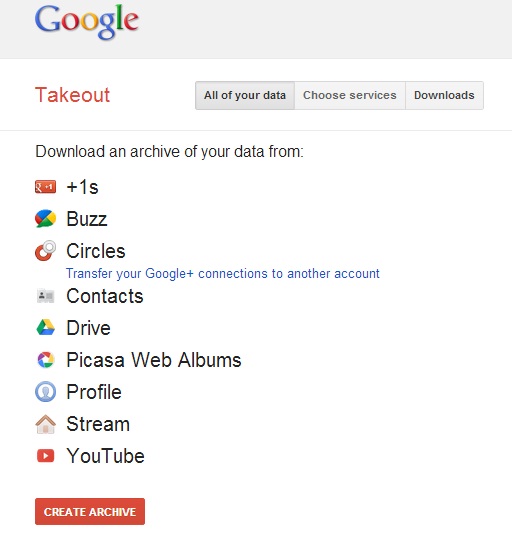Image resolution: width=512 pixels, height=543 pixels.
Task: Click the YouTube service label
Action: 105,456
